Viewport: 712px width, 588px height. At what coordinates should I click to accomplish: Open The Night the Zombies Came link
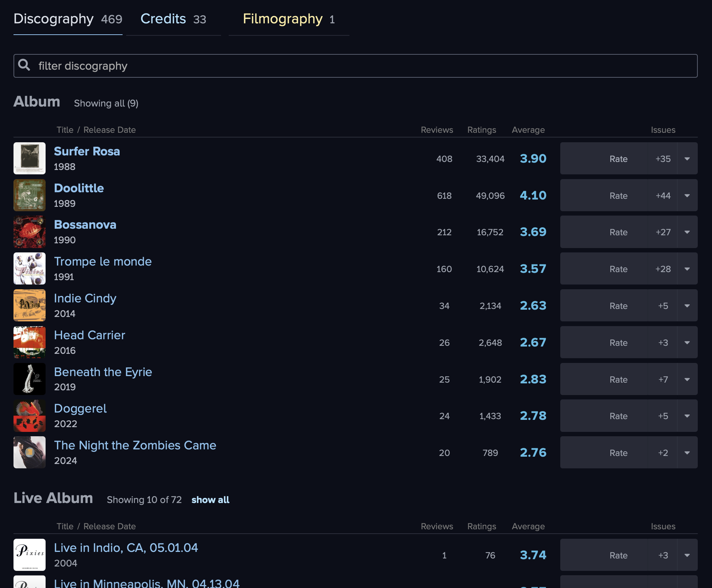tap(135, 445)
